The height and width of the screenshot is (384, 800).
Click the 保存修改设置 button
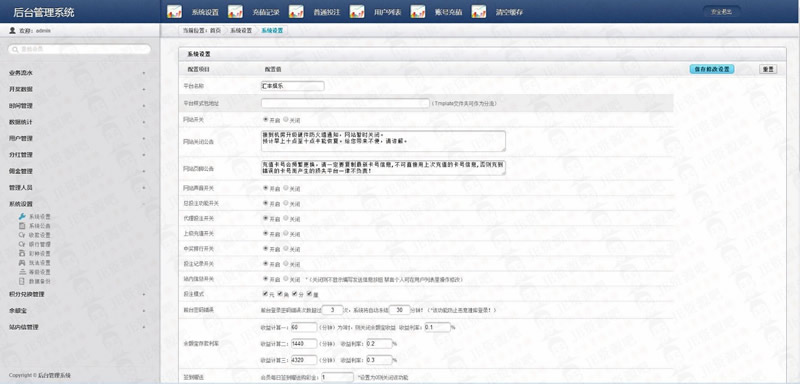pyautogui.click(x=712, y=69)
